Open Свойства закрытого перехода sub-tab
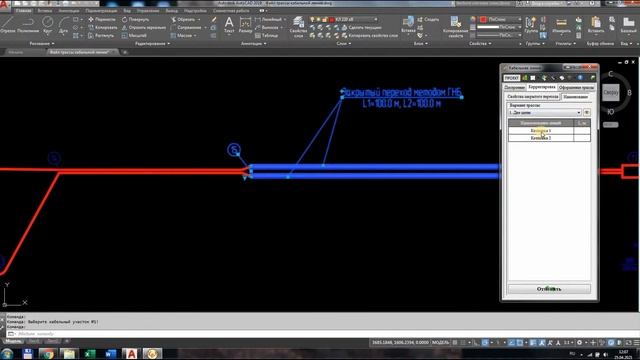The height and width of the screenshot is (360, 640). (533, 97)
